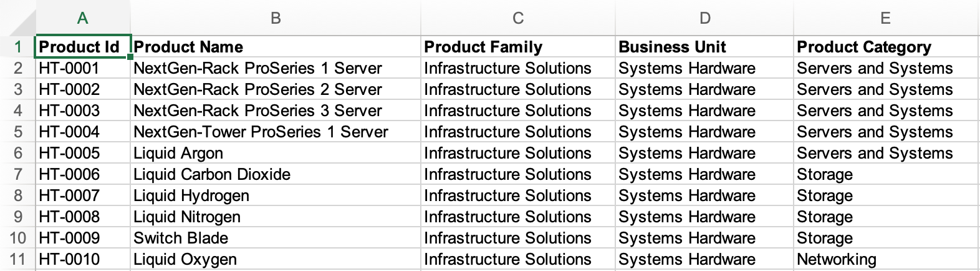Select column A header
Screen dimensions: 980x271
click(82, 18)
